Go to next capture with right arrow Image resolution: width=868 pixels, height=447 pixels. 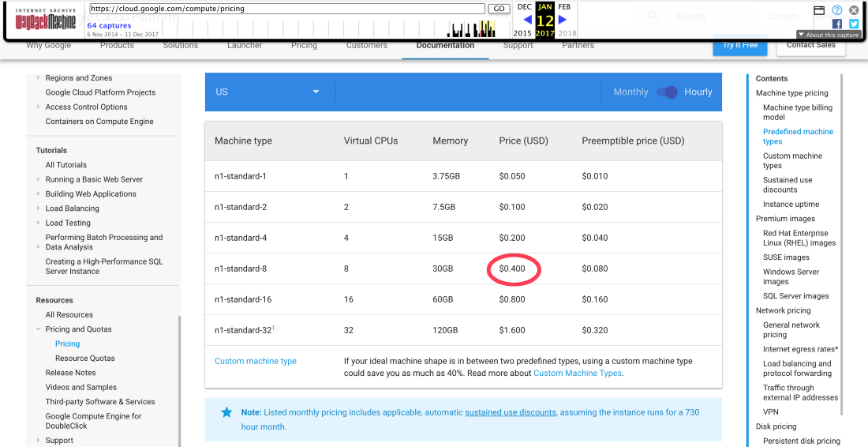click(x=563, y=20)
